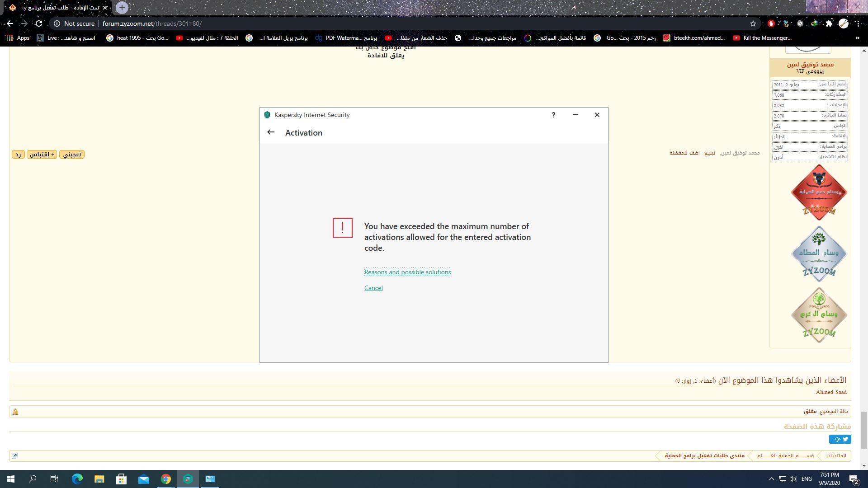This screenshot has width=868, height=488.
Task: Open the volume control in tray
Action: tap(793, 479)
